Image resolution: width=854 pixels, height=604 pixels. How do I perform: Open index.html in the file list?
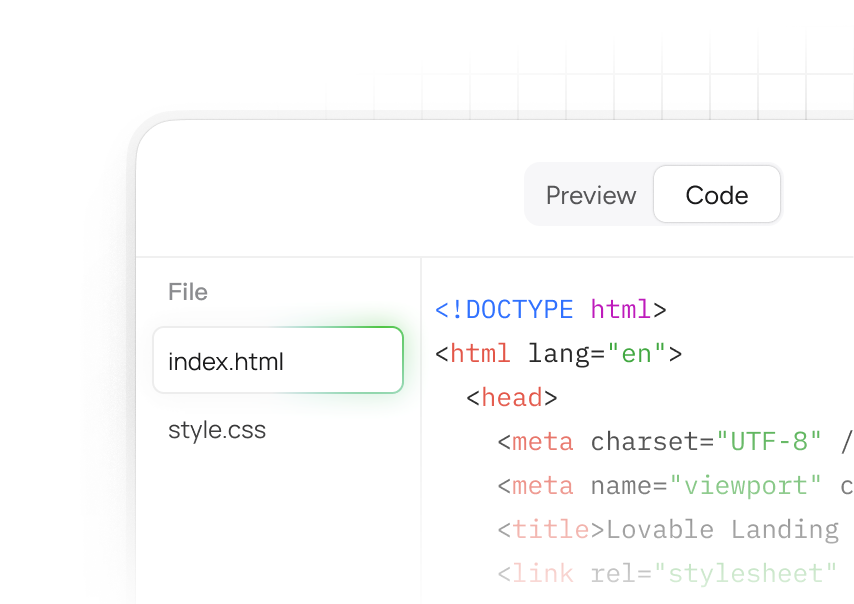tap(278, 361)
